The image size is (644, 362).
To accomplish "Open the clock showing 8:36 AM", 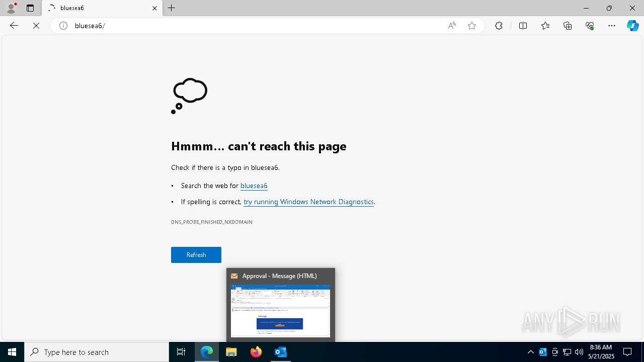I will 601,352.
